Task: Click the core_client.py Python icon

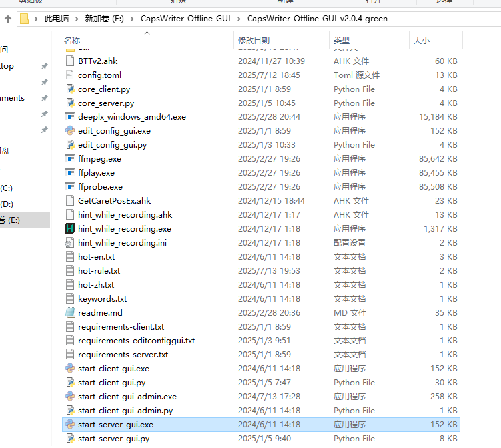Action: tap(70, 89)
